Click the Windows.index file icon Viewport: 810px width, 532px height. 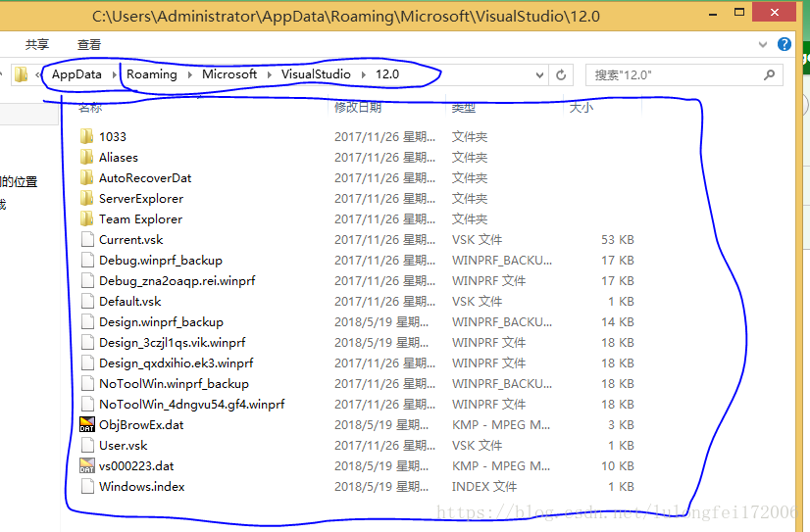(x=87, y=487)
